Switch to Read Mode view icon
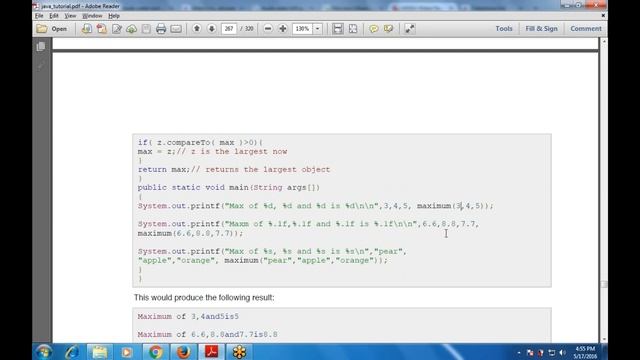640x360 pixels. tap(409, 29)
